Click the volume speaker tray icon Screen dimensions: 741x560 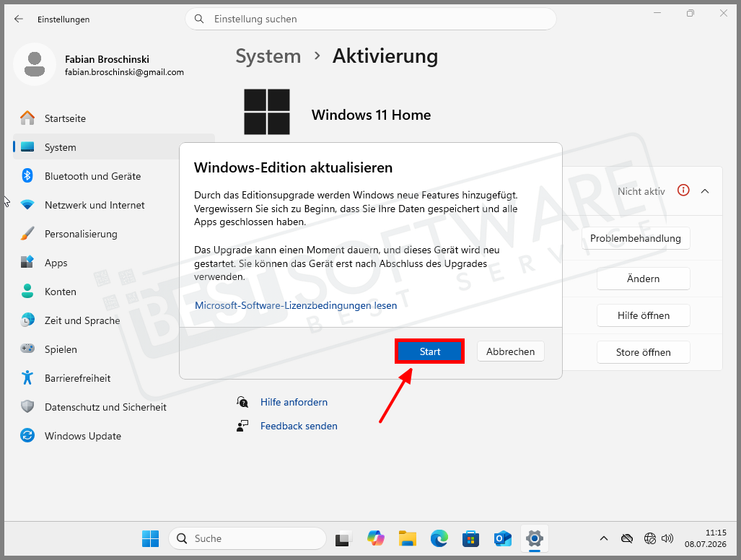pos(667,538)
